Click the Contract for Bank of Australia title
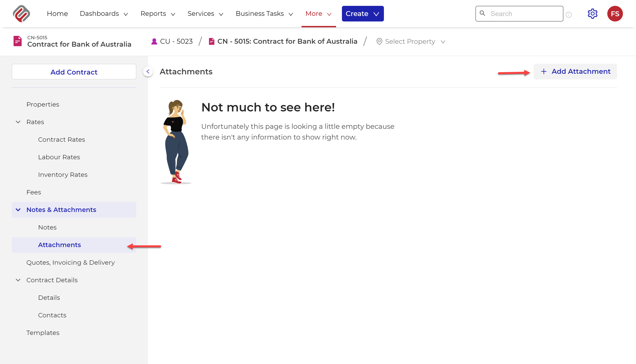636x364 pixels. [79, 44]
